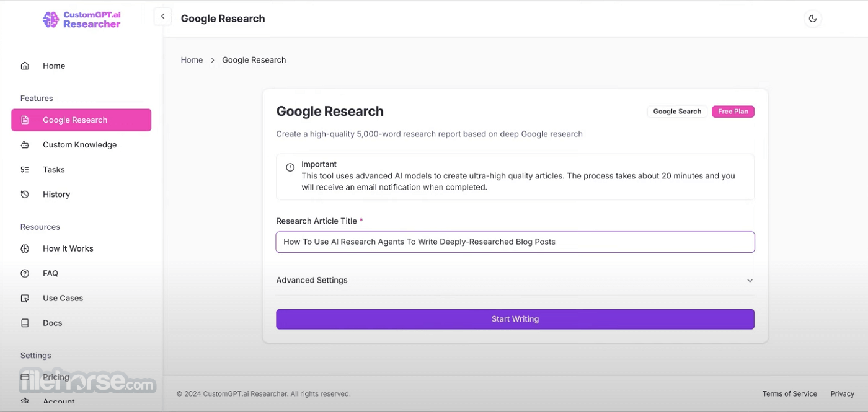Expand Advanced Settings via its label
Viewport: 868px width, 412px height.
[312, 280]
